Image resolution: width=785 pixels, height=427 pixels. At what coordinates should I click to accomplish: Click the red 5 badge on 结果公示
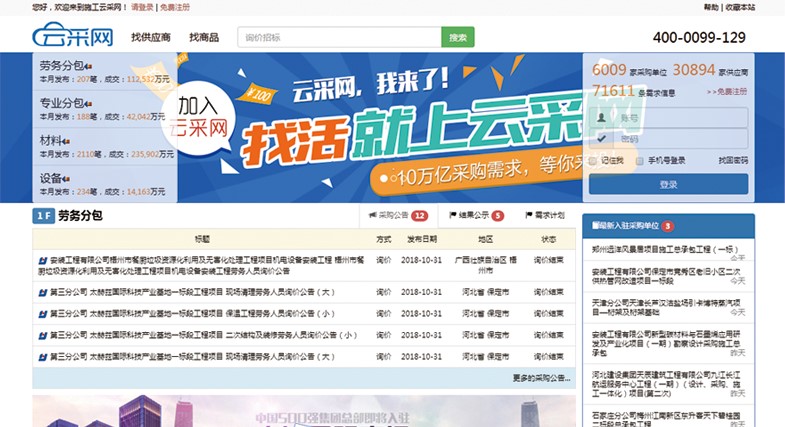(497, 216)
